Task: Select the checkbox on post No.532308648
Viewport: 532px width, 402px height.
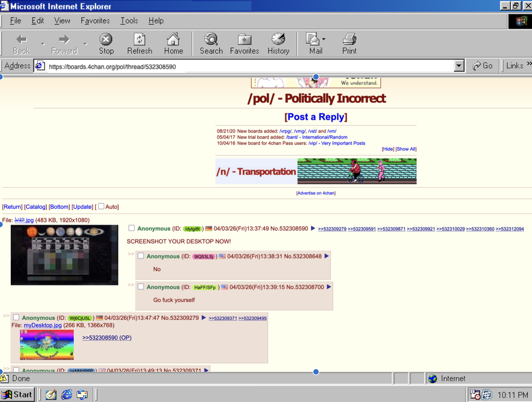Action: click(141, 256)
